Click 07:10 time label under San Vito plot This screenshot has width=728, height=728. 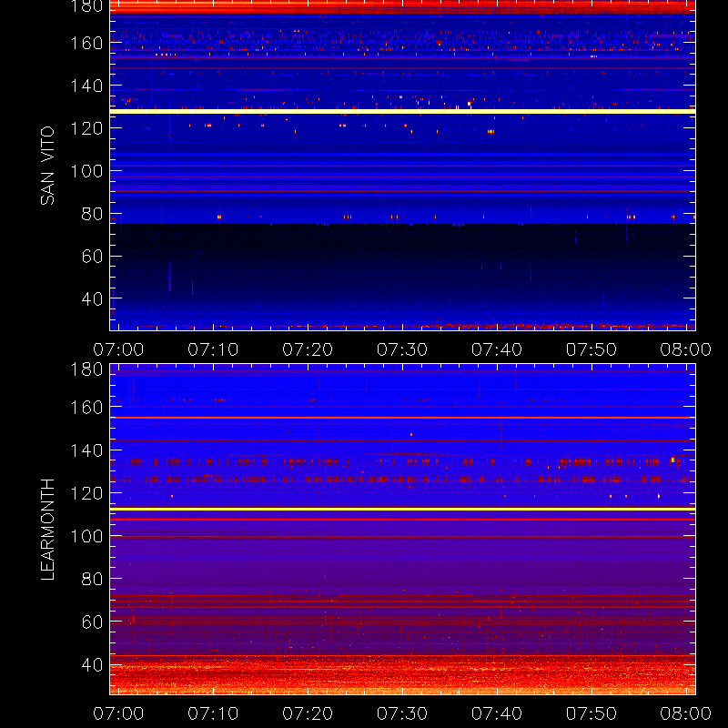213,349
